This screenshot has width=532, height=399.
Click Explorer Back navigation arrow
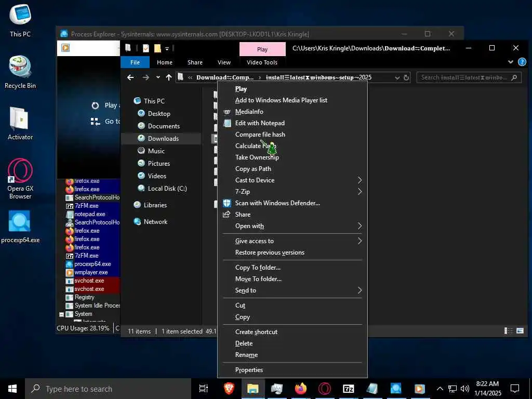130,77
